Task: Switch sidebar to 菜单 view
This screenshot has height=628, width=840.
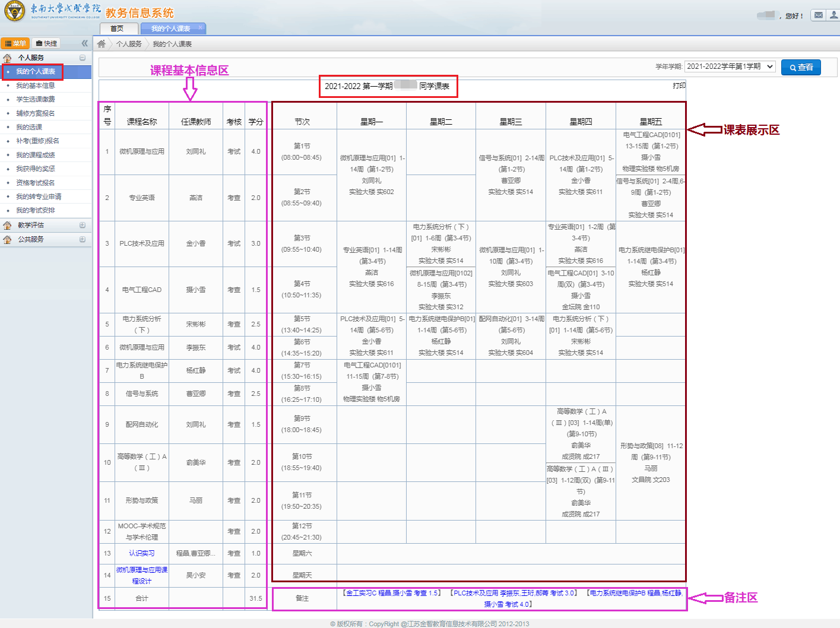Action: coord(15,43)
